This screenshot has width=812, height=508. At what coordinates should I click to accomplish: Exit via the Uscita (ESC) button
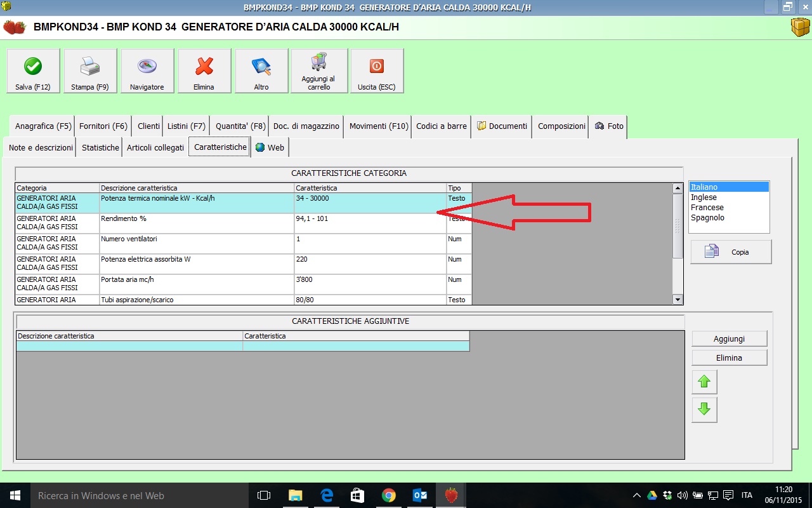pos(377,71)
